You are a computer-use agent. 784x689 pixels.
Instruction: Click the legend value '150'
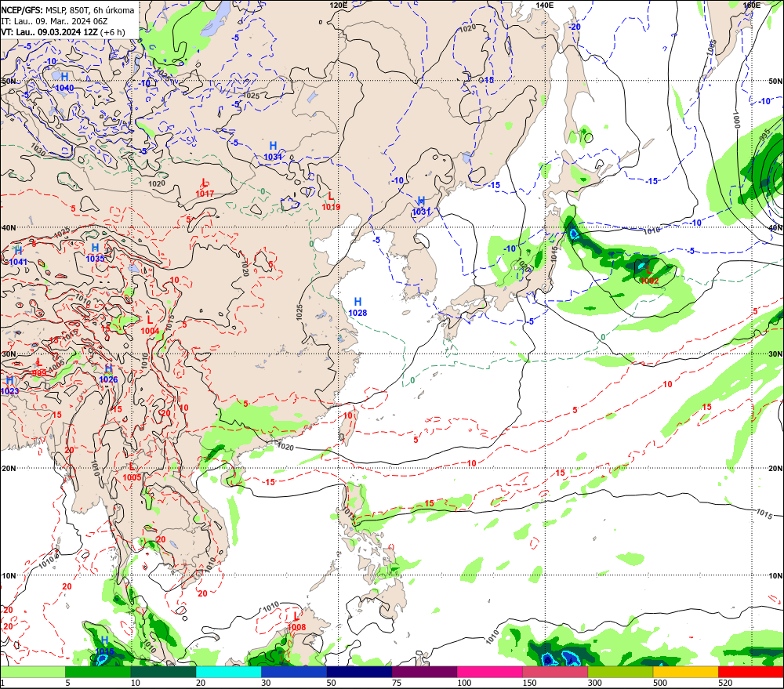529,683
